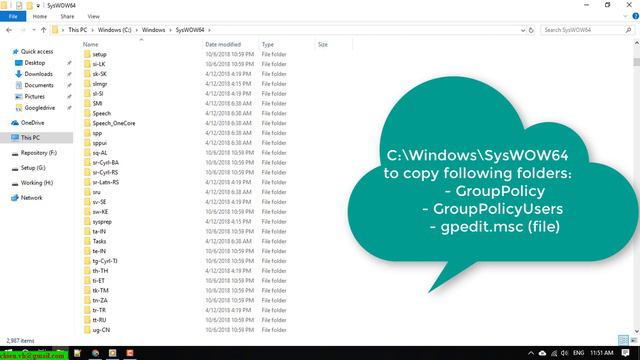This screenshot has height=360, width=640.
Task: Open Downloads in the navigation pane
Action: [38, 74]
